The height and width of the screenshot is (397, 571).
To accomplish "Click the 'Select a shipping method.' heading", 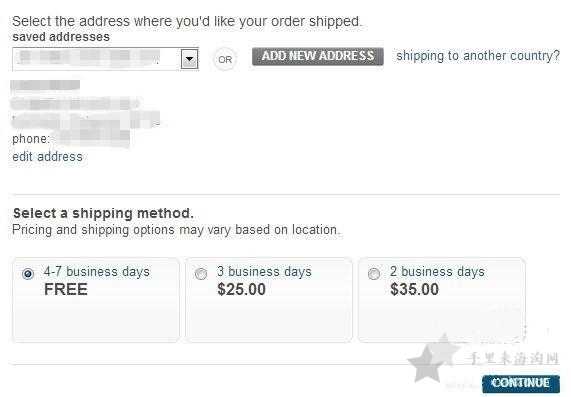I will (x=103, y=213).
